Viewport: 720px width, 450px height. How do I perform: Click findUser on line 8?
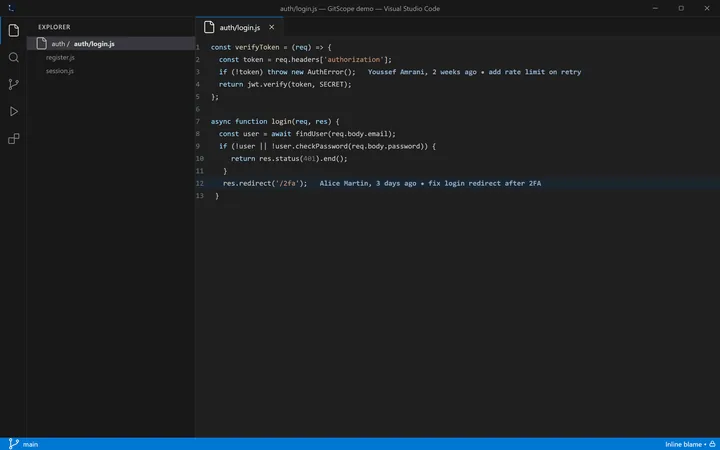click(x=311, y=134)
